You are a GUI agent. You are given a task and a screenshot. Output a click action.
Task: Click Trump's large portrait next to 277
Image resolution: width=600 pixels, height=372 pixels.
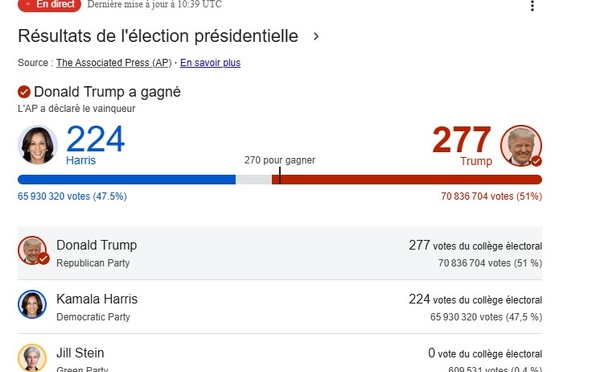(521, 145)
